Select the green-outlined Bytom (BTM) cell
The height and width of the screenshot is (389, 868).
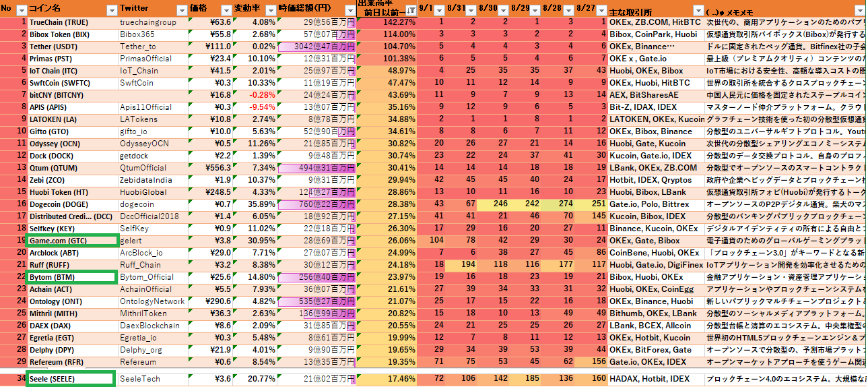72,277
